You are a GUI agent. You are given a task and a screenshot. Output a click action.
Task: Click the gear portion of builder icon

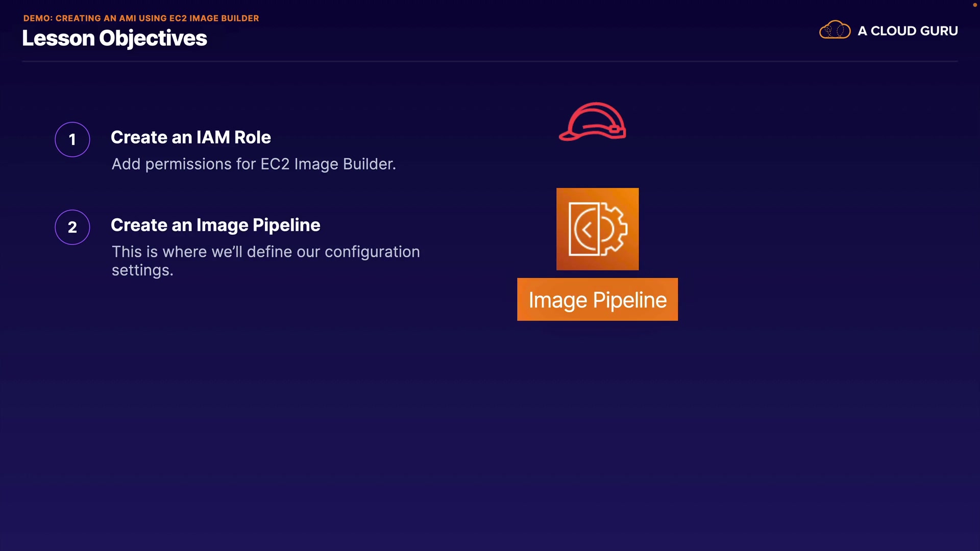[615, 229]
